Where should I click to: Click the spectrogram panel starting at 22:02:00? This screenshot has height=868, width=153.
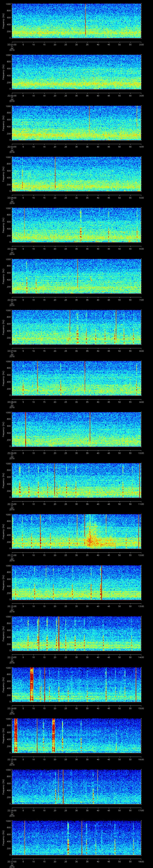click(77, 72)
